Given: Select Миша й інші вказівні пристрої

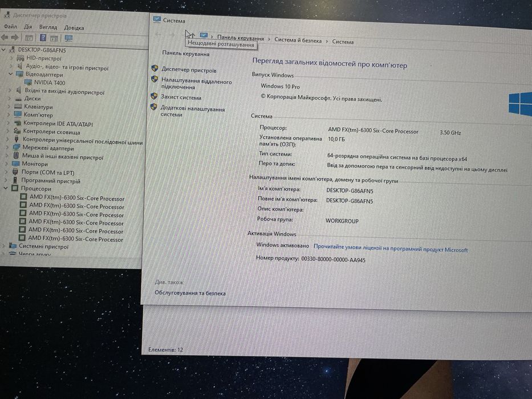Looking at the screenshot, I should 63,157.
